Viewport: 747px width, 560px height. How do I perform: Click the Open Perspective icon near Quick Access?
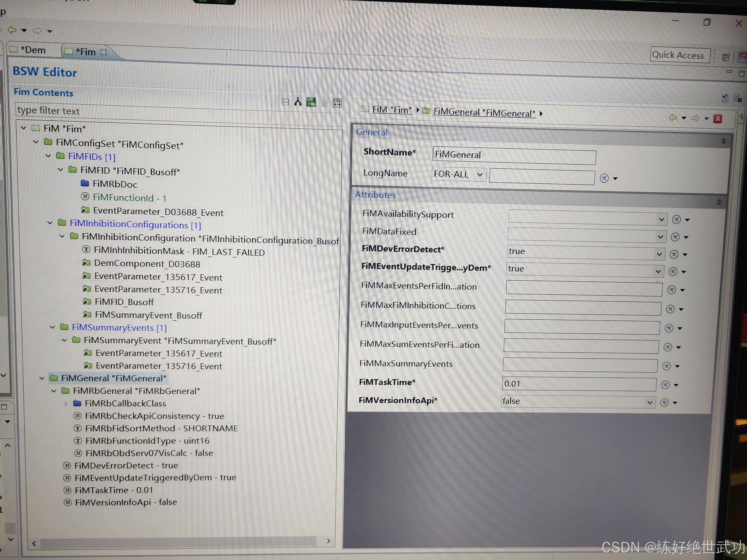(726, 57)
